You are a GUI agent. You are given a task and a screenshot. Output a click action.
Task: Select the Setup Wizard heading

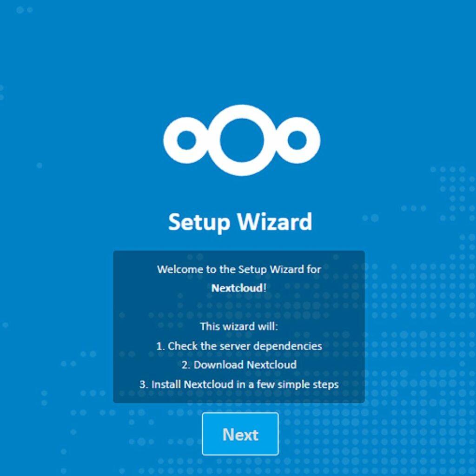pos(240,222)
